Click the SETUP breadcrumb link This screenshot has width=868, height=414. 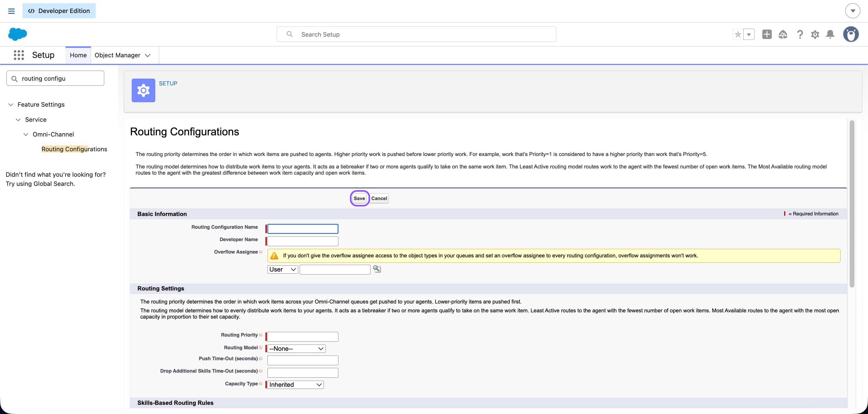coord(168,83)
